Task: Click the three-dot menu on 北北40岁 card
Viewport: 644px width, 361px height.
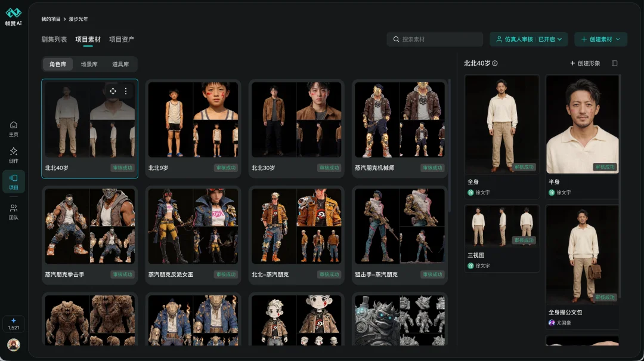Action: coord(126,91)
